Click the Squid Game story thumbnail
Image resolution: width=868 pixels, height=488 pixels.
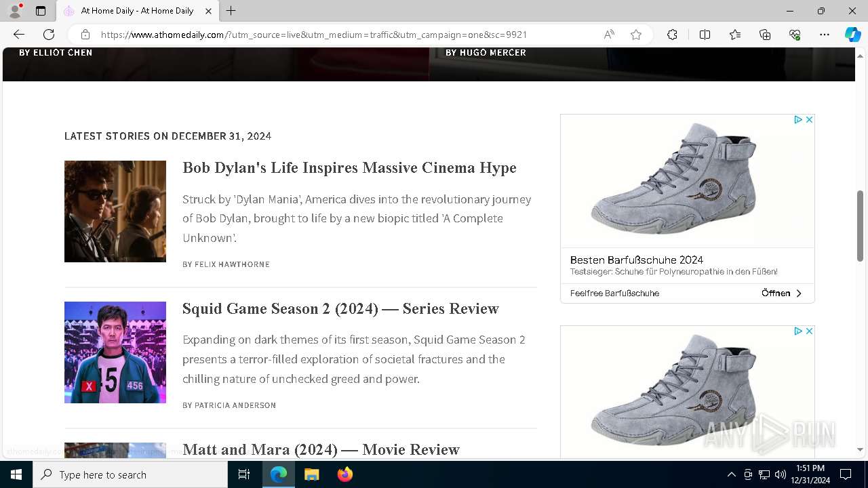pos(115,352)
